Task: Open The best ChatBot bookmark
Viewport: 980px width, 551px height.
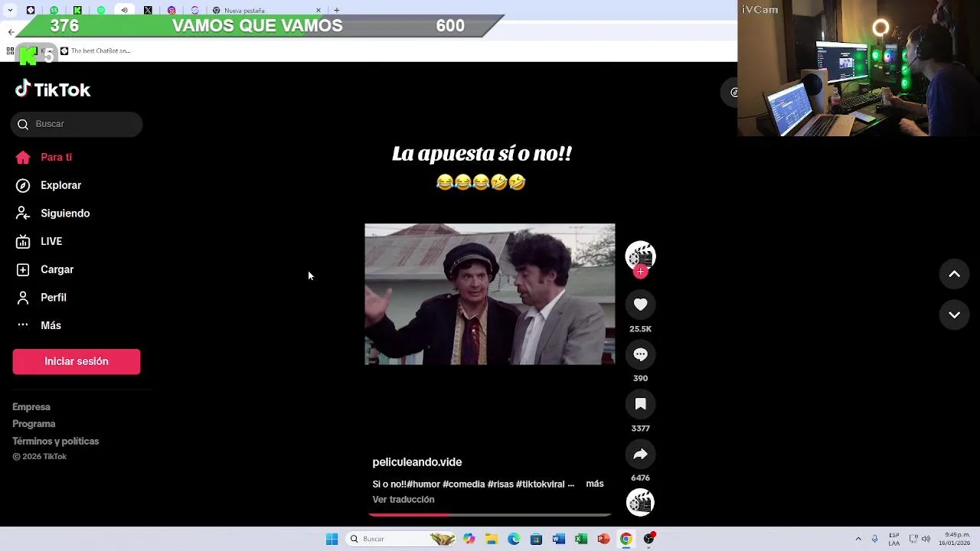Action: pos(96,51)
